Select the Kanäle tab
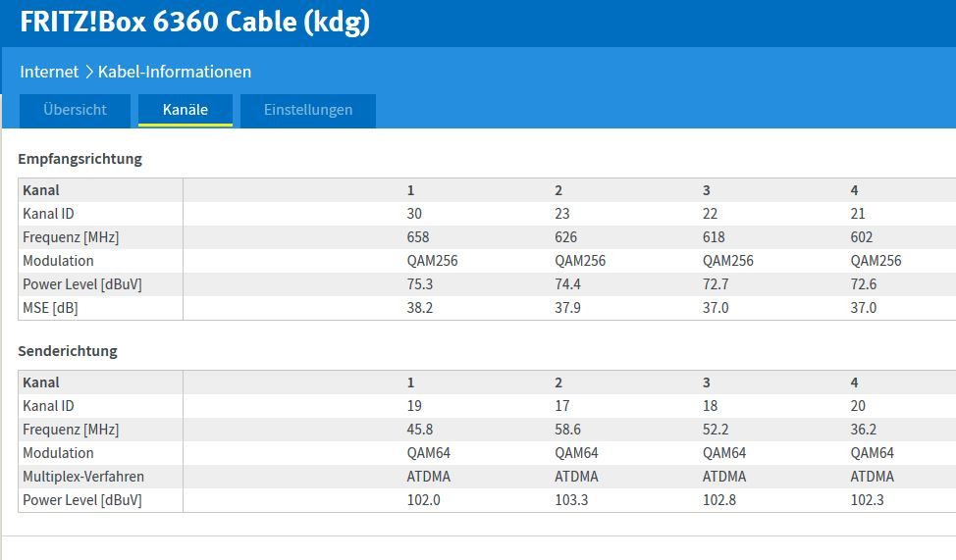Screen dimensions: 956x560 coord(186,110)
